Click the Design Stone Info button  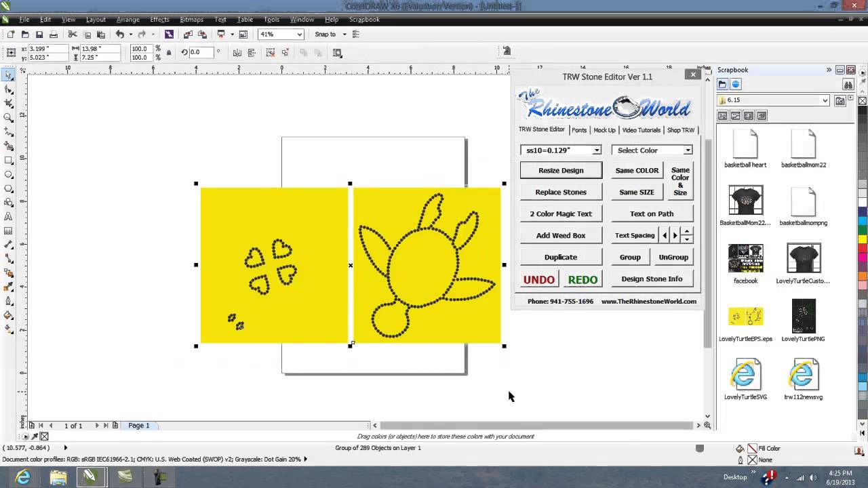(x=652, y=279)
